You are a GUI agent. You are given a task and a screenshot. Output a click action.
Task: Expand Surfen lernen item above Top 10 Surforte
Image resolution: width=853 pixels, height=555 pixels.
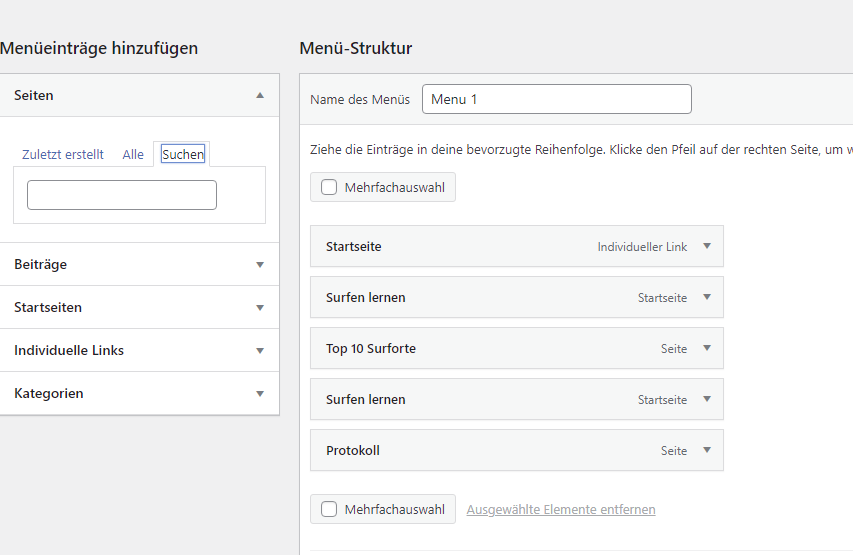706,298
